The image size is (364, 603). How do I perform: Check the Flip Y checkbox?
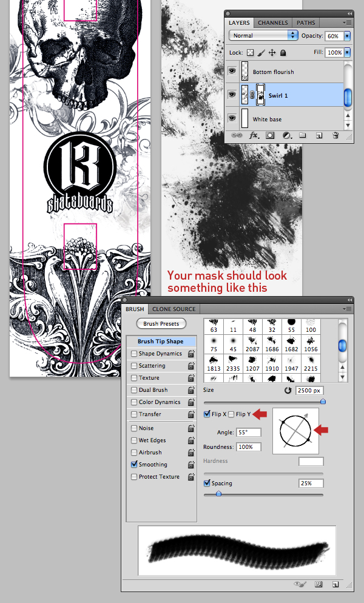(x=231, y=414)
